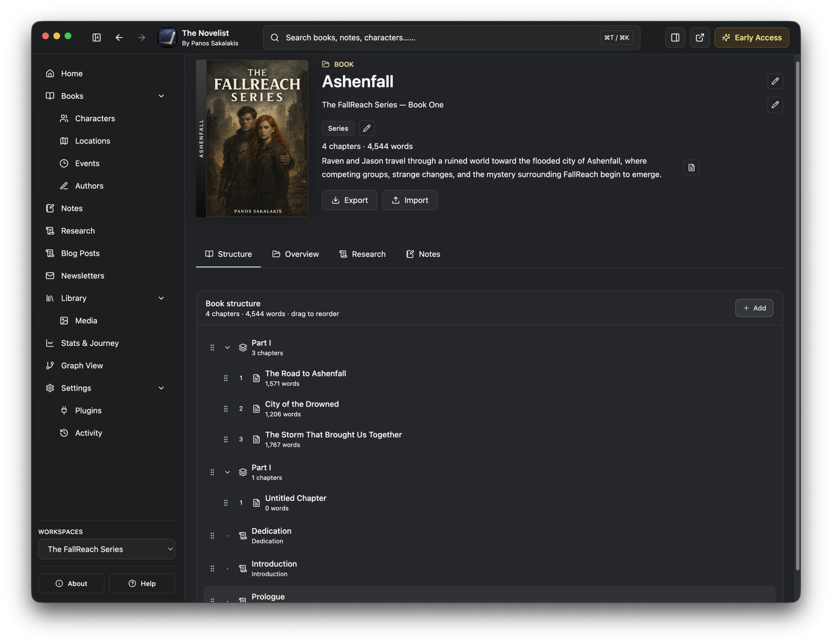Go back with the left arrow

[x=119, y=37]
